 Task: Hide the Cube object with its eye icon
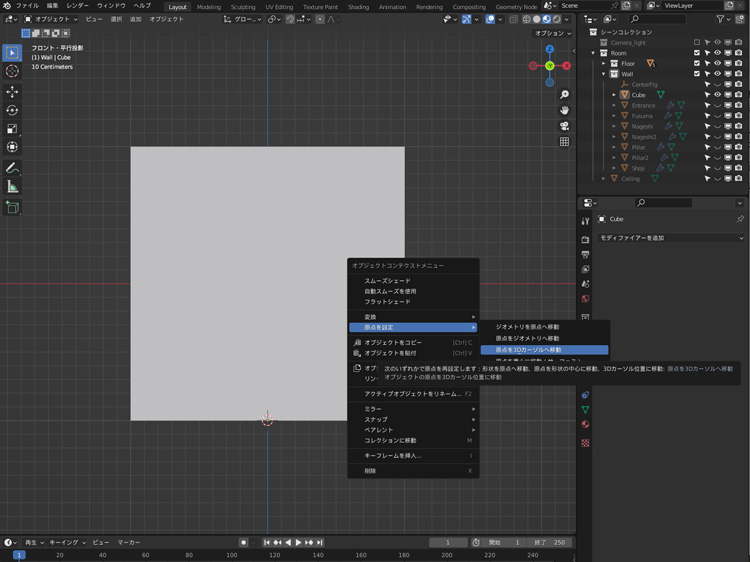pyautogui.click(x=717, y=95)
